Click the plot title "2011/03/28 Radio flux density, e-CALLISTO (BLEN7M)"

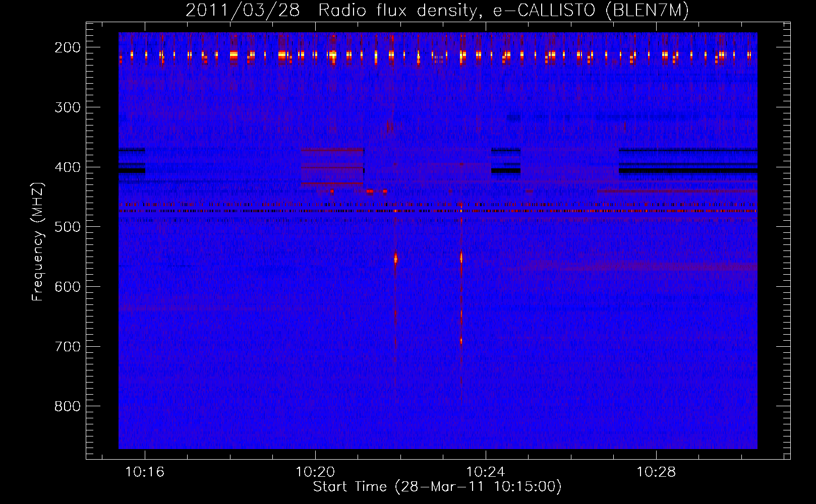437,10
